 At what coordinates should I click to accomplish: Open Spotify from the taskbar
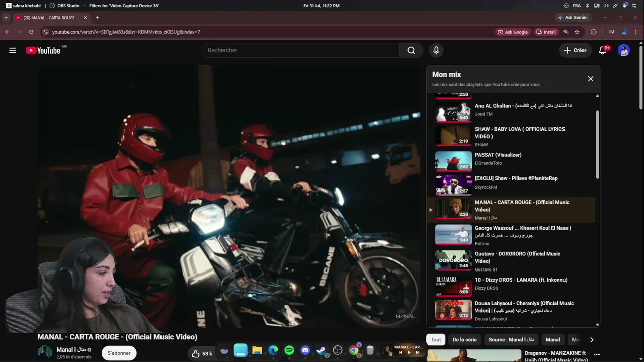(289, 350)
